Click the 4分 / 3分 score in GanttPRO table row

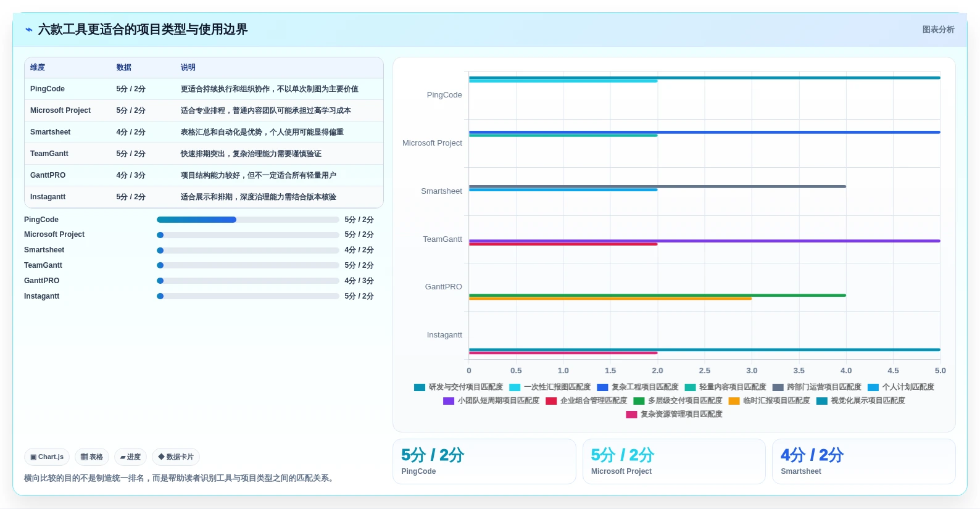click(131, 175)
